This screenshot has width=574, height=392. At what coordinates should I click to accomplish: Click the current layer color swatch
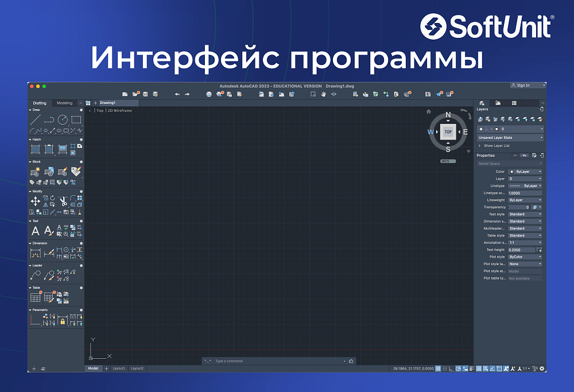point(497,129)
